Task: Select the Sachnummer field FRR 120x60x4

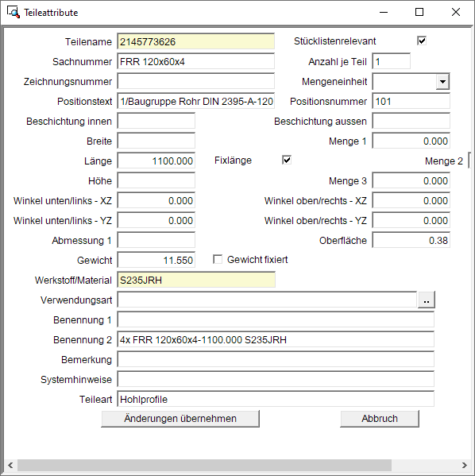Action: point(196,62)
